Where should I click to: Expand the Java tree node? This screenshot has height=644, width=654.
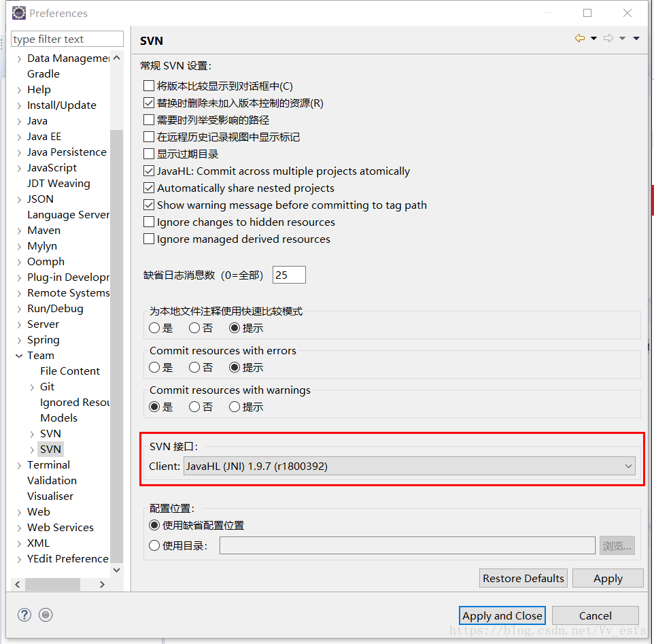19,121
